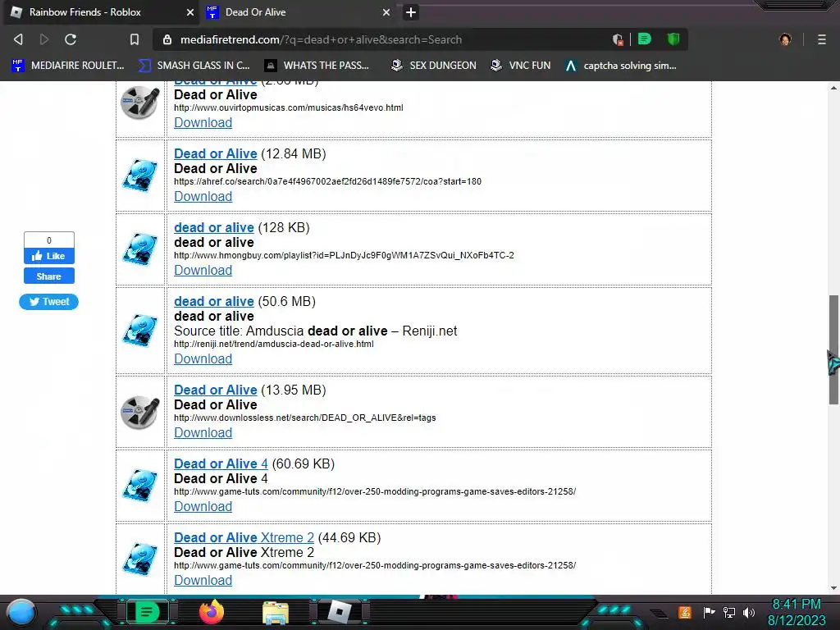Click Download under ouvirtopmusicas.com result
The width and height of the screenshot is (840, 630).
[x=203, y=123]
